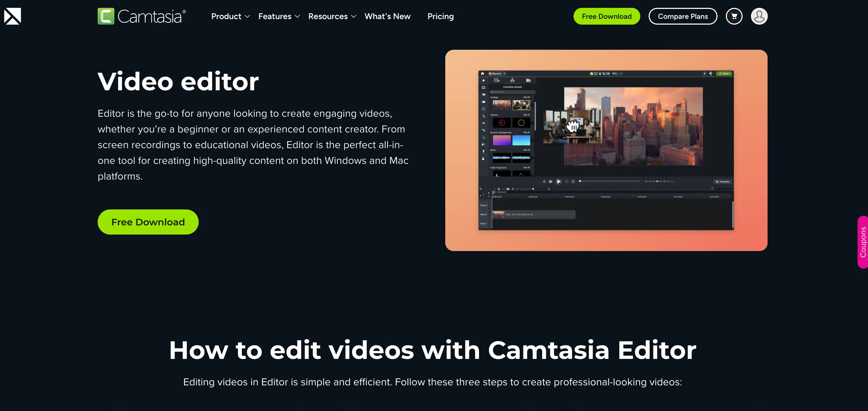Select the Crop tool in the editor toolbar
This screenshot has height=411, width=868.
pos(604,74)
